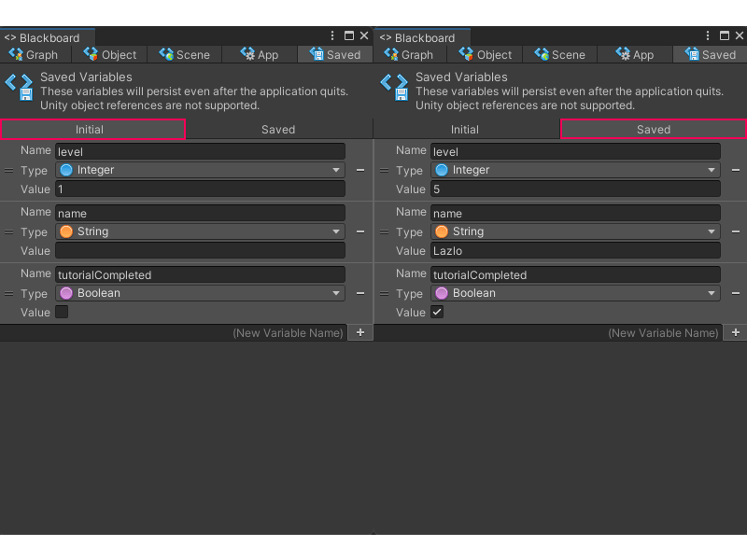Switch to the Scene tab in right Blackboard
Viewport: 747px width, 560px height.
coord(559,55)
